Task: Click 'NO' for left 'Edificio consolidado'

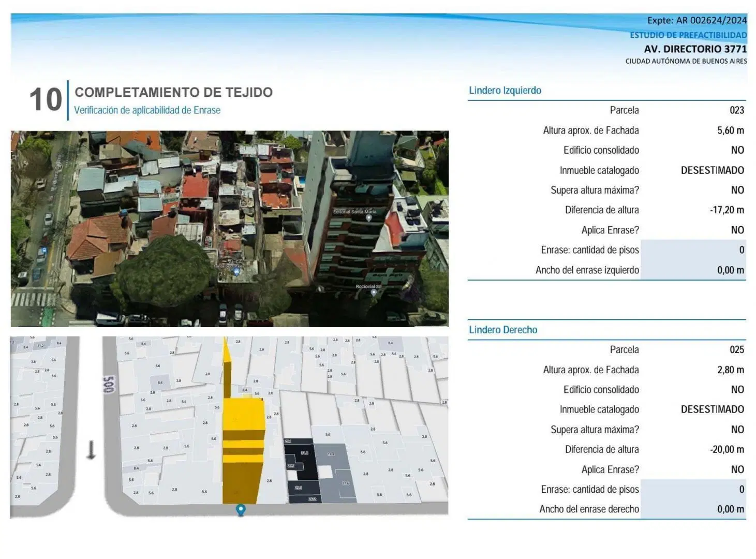Action: click(737, 151)
